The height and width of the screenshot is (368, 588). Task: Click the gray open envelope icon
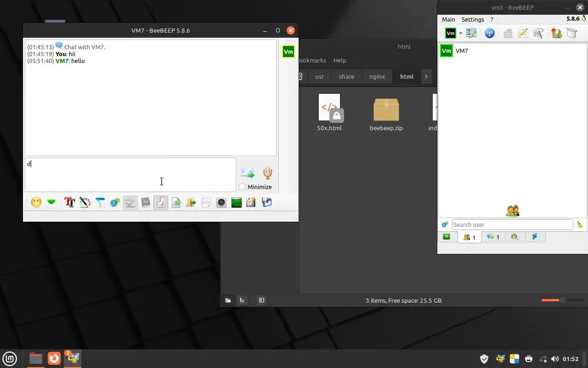coord(508,33)
